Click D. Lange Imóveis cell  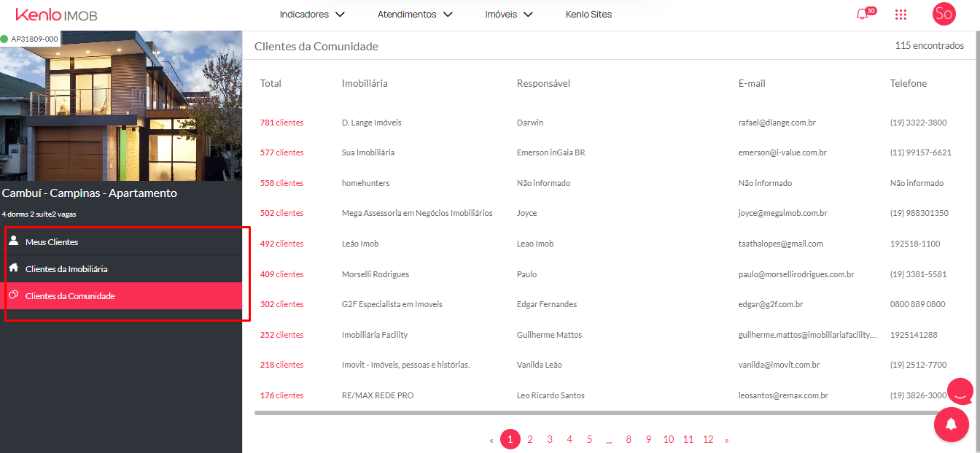click(x=372, y=123)
